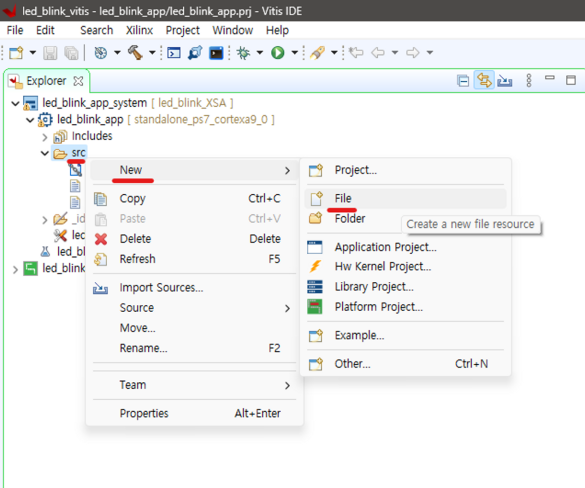Click the external tools launch icon
This screenshot has width=585, height=488.
click(317, 53)
